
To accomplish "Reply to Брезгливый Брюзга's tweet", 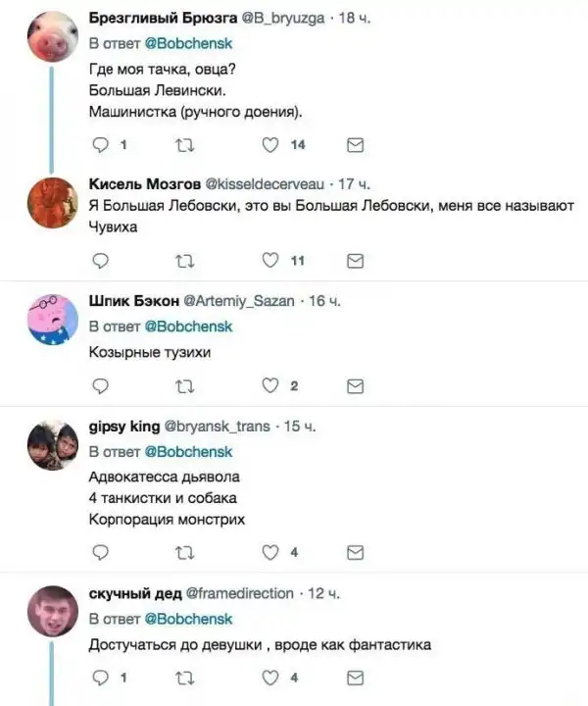I will point(99,145).
